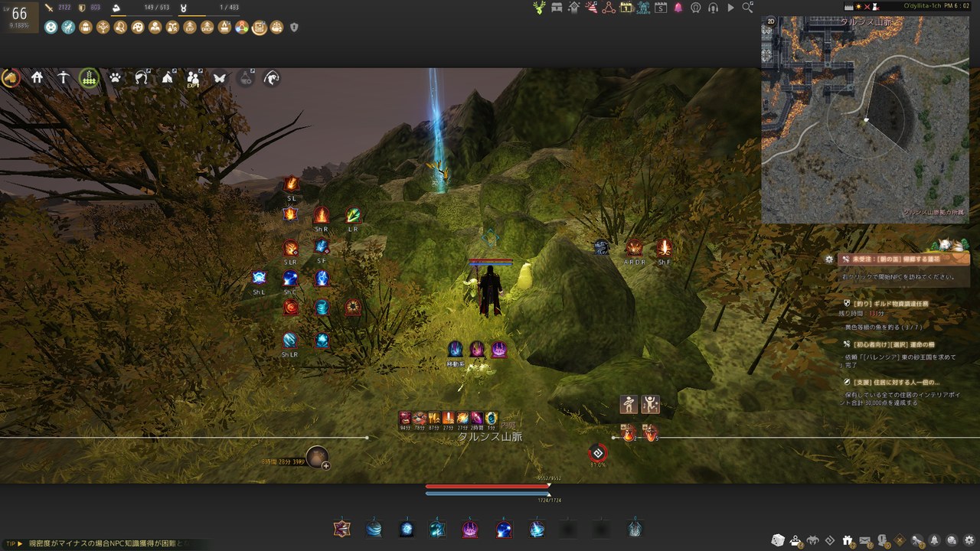This screenshot has width=980, height=551.
Task: Click the bell alert icon bottom-right
Action: [934, 540]
